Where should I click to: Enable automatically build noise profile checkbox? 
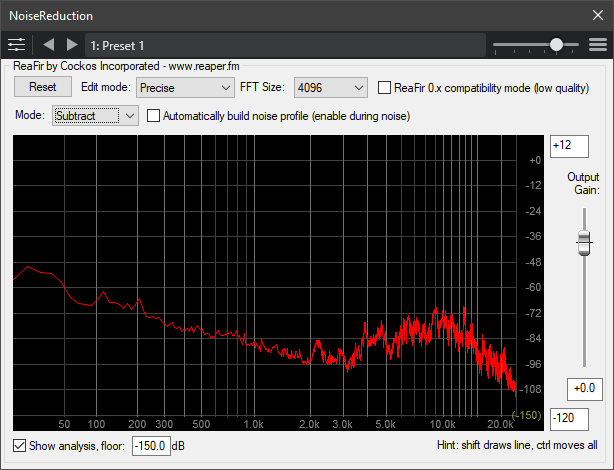click(x=153, y=116)
